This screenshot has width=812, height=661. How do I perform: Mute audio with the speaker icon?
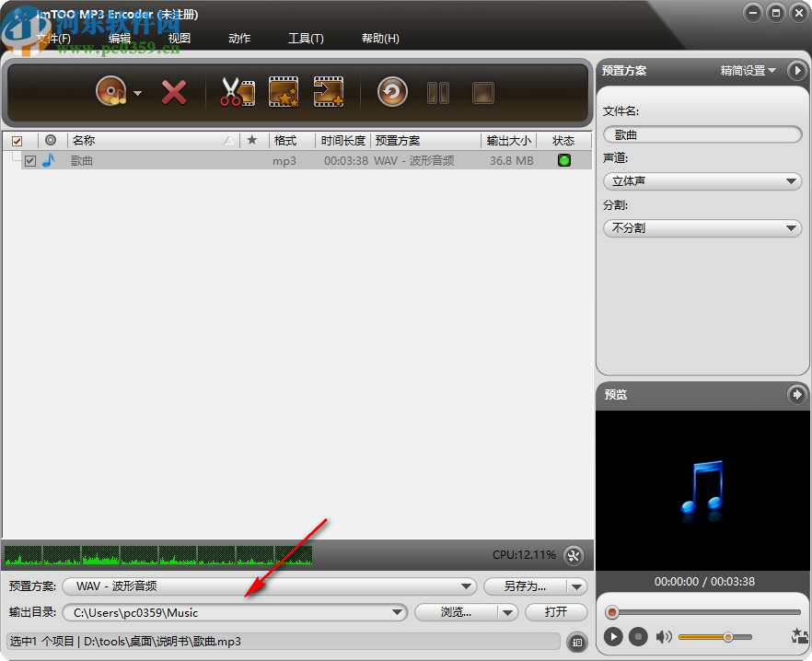[x=665, y=636]
